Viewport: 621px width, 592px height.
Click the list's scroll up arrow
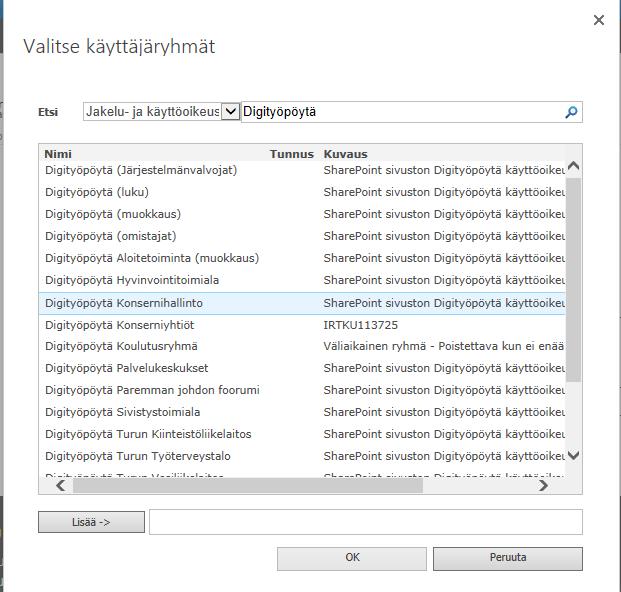[x=573, y=166]
